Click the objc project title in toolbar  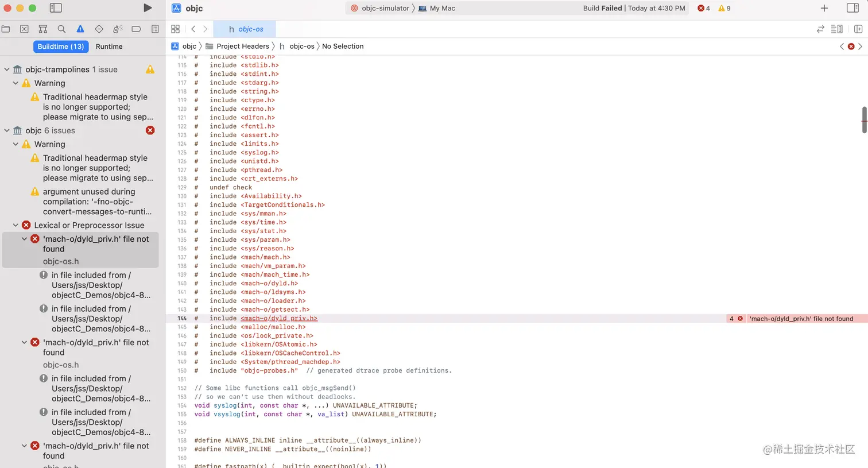point(194,8)
